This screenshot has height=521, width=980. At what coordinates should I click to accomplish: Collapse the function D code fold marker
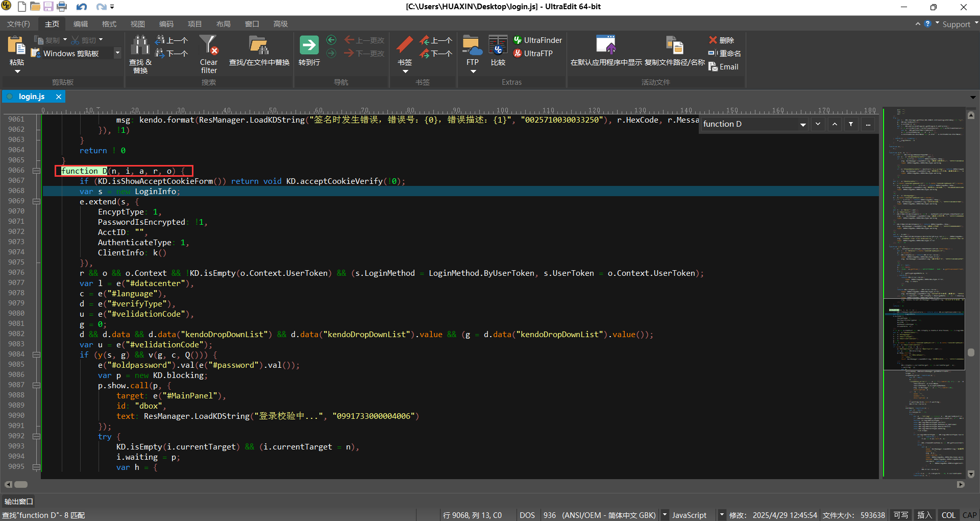37,171
